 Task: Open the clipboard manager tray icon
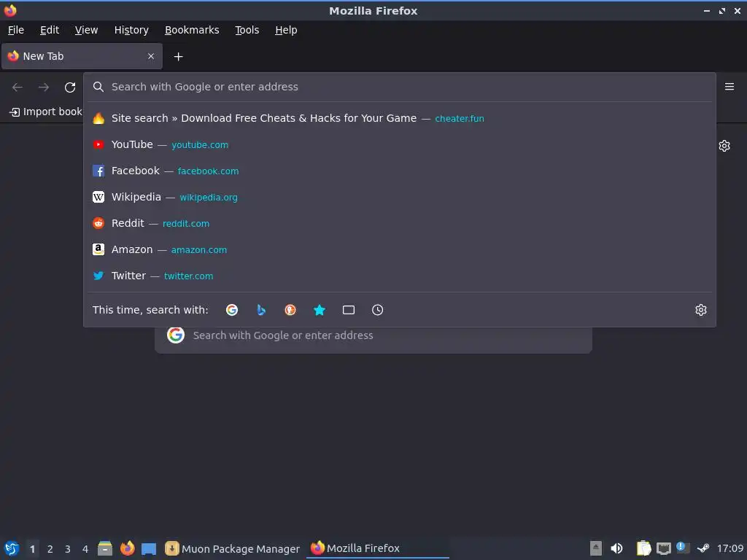(x=643, y=548)
